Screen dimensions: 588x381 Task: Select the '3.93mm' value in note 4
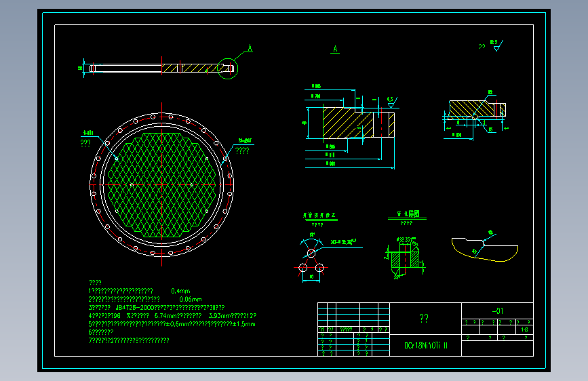219,316
